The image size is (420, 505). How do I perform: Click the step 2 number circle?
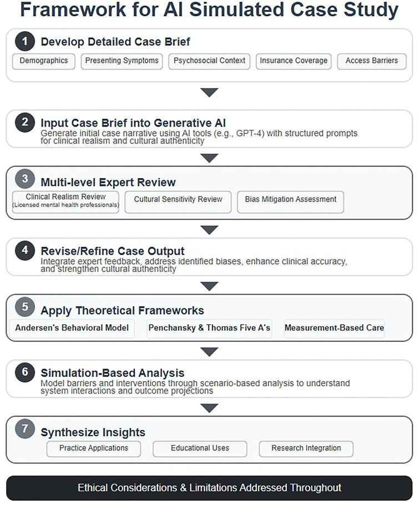click(26, 123)
